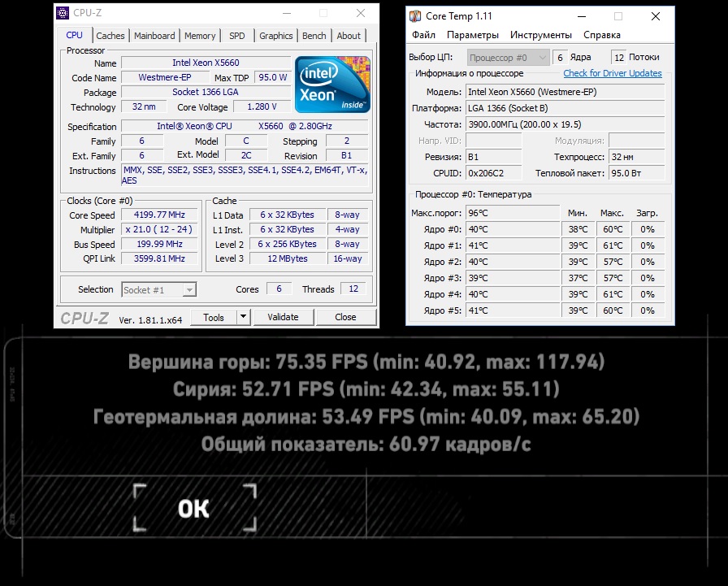Screen dimensions: 728x586
Task: Click the Threads 12 value in CPU-Z
Action: pos(353,289)
